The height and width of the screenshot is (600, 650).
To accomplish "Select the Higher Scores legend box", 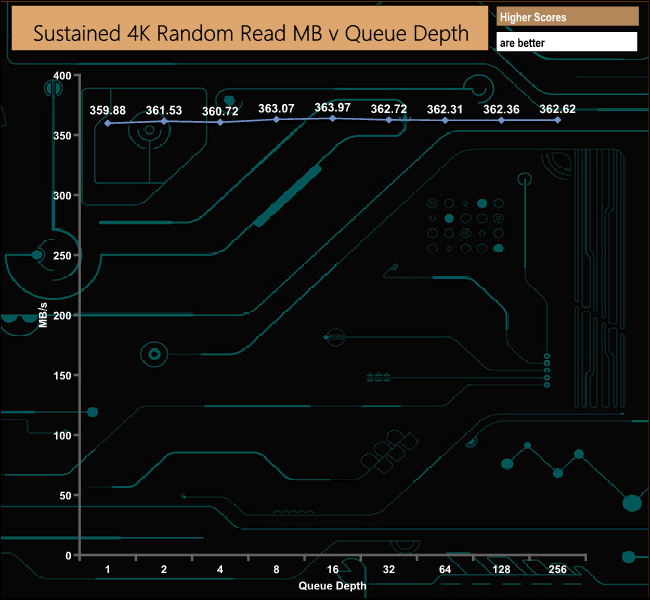I will 566,16.
